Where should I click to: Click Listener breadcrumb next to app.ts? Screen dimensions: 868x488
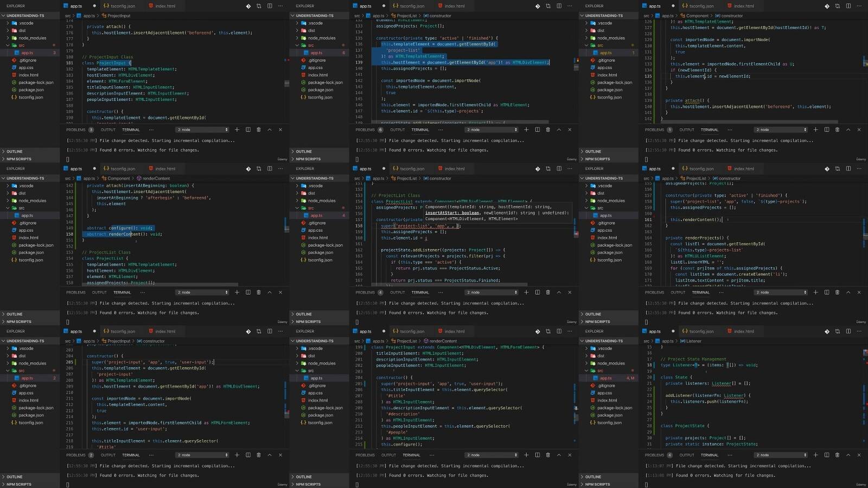[x=694, y=341]
